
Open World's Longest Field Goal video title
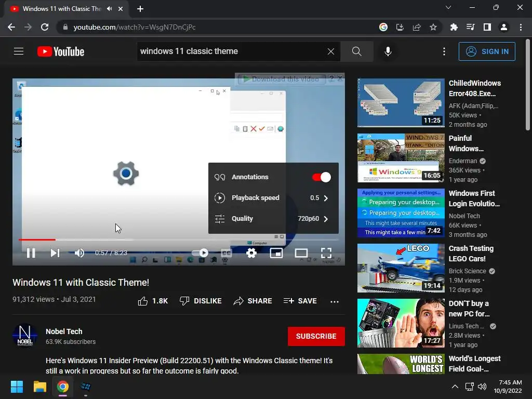tap(474, 364)
